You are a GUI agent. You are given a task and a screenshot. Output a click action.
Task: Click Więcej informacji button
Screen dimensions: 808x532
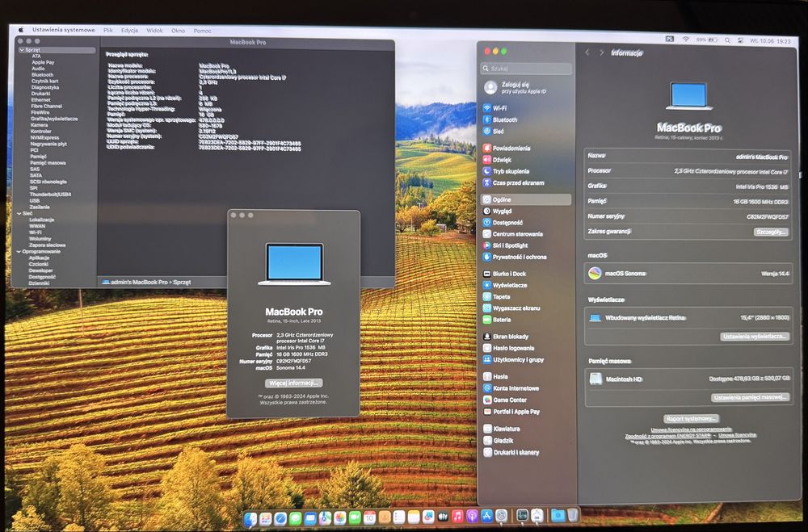(x=294, y=383)
